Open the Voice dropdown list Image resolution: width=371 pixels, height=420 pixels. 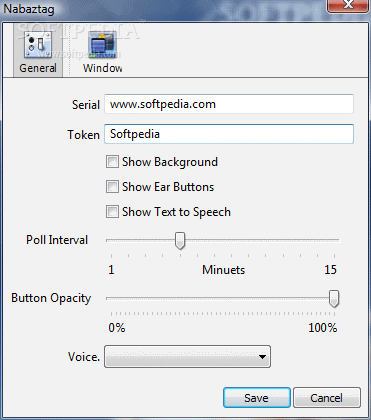[x=187, y=357]
